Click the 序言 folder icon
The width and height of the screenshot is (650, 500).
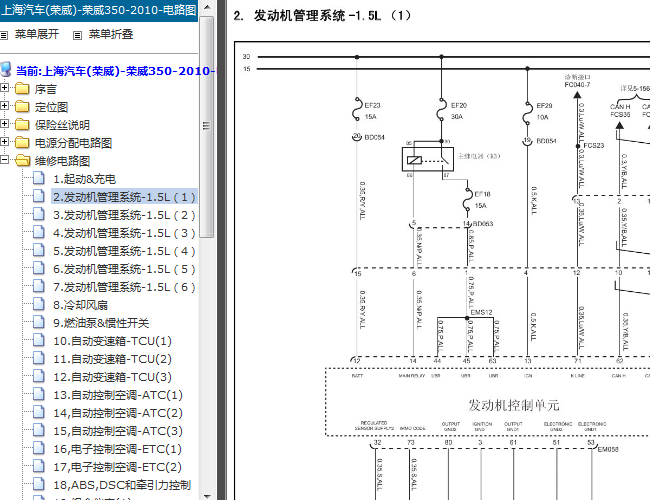(22, 89)
